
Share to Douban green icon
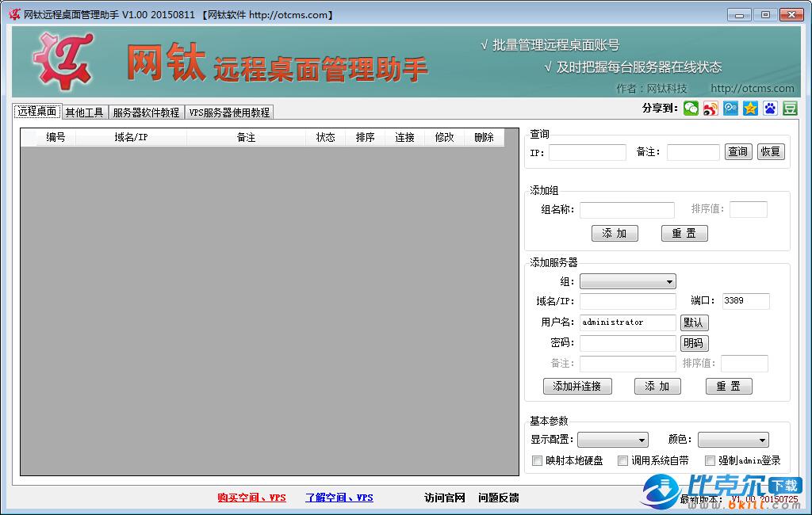(790, 109)
